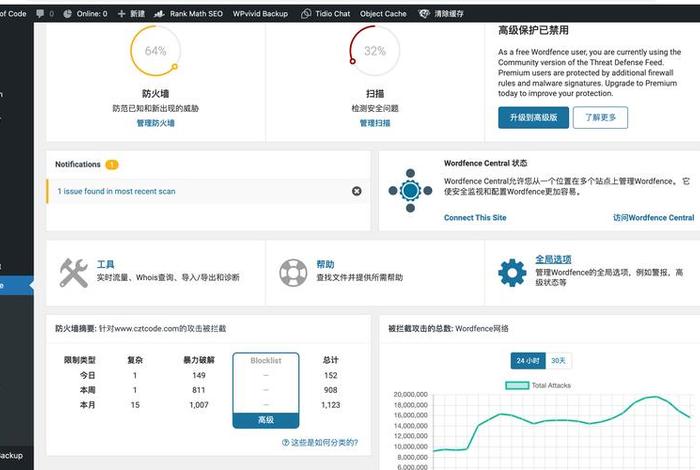Click the Connect This Site link

tap(475, 218)
